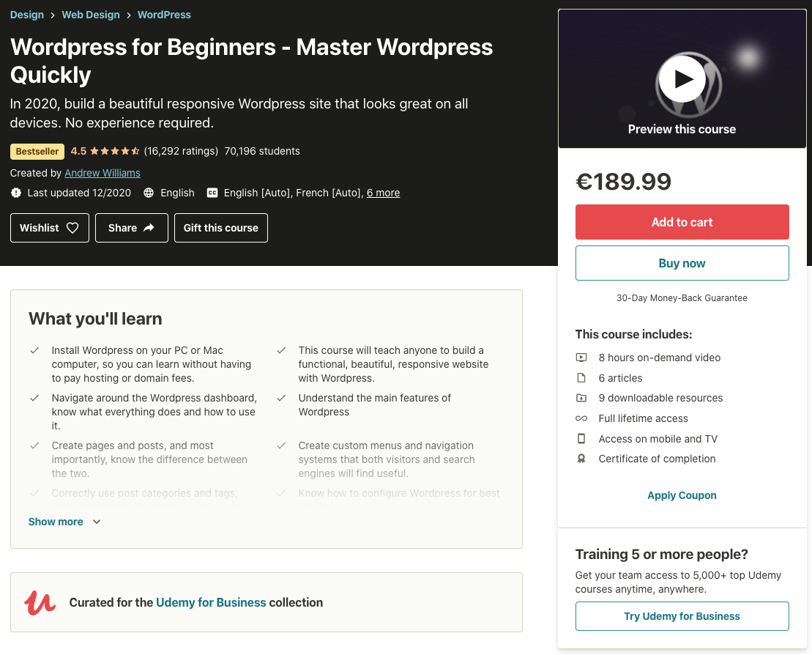The height and width of the screenshot is (655, 812).
Task: Open the WordPress breadcrumb topic
Action: click(x=164, y=15)
